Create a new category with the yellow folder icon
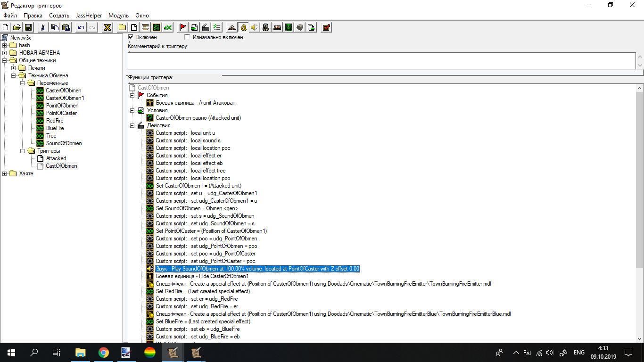This screenshot has width=644, height=362. pos(123,27)
